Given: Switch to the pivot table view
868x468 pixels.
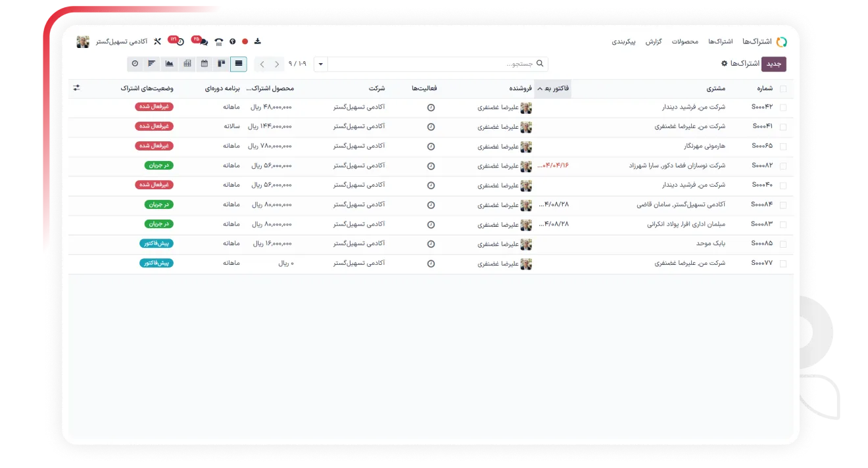Looking at the screenshot, I should 187,64.
